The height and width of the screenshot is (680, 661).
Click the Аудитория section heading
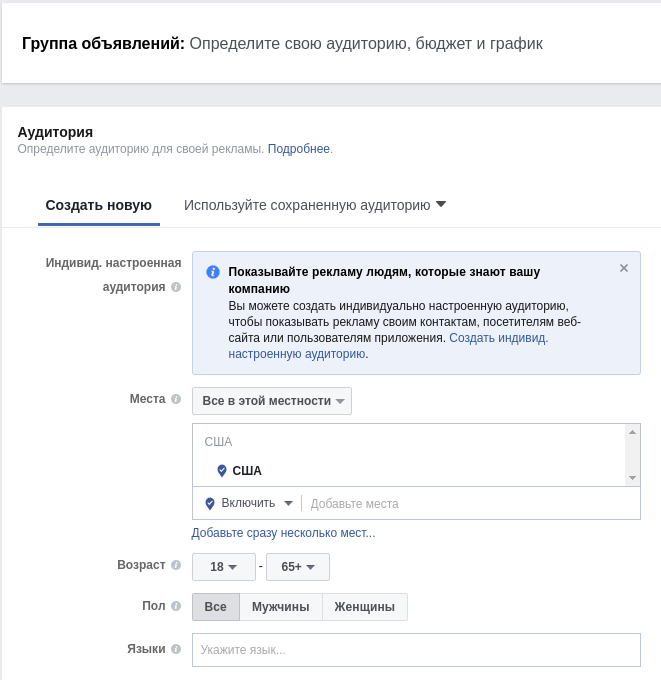click(55, 132)
